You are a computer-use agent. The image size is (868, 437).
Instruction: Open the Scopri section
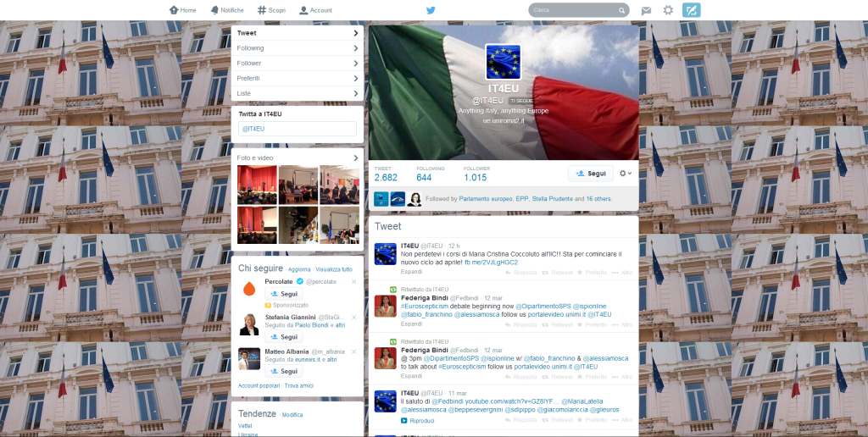pyautogui.click(x=272, y=10)
